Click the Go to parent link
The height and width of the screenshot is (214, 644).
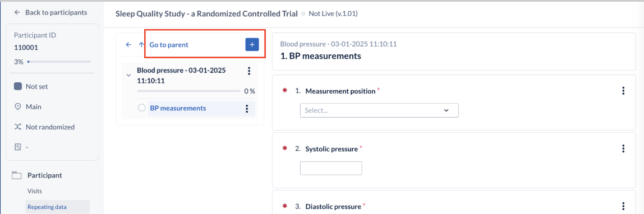168,45
